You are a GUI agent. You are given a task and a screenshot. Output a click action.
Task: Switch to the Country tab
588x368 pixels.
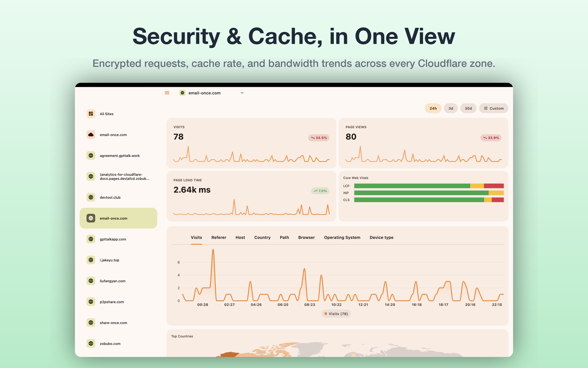pyautogui.click(x=262, y=238)
